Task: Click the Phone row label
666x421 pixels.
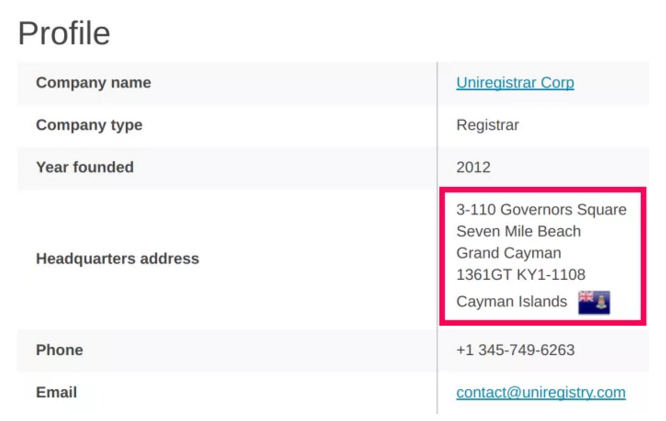Action: [x=59, y=350]
